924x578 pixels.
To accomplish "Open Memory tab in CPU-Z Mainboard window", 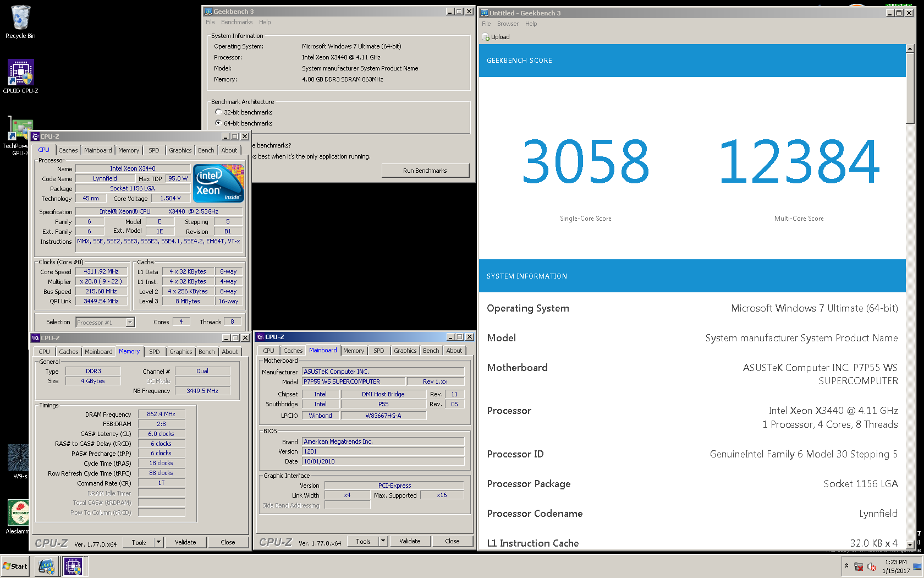I will pos(354,351).
